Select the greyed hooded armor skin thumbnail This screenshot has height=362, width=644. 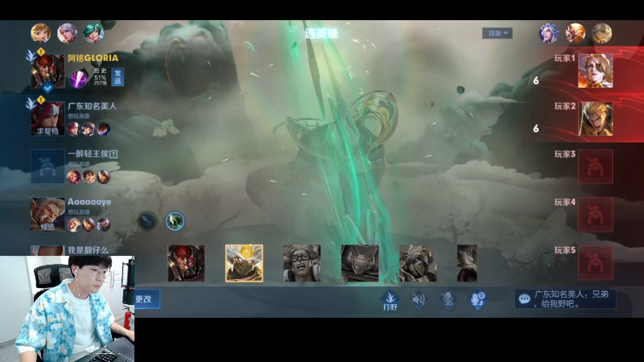click(x=418, y=263)
